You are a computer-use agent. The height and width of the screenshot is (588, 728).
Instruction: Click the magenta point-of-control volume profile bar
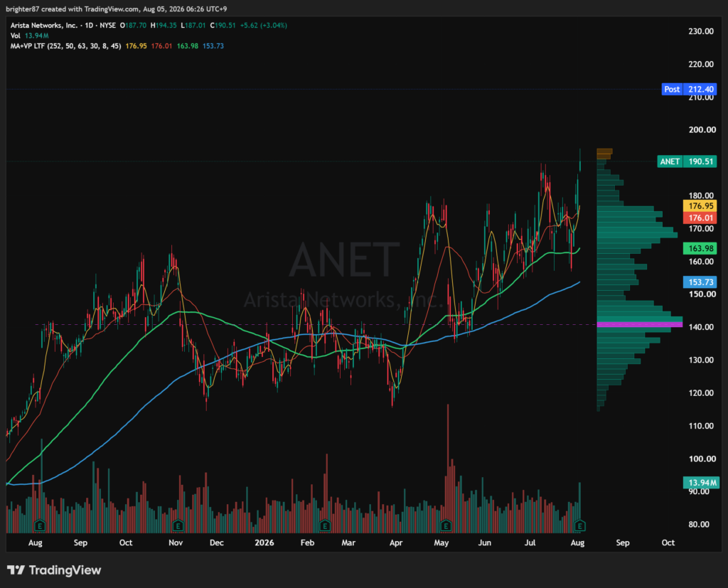point(639,325)
